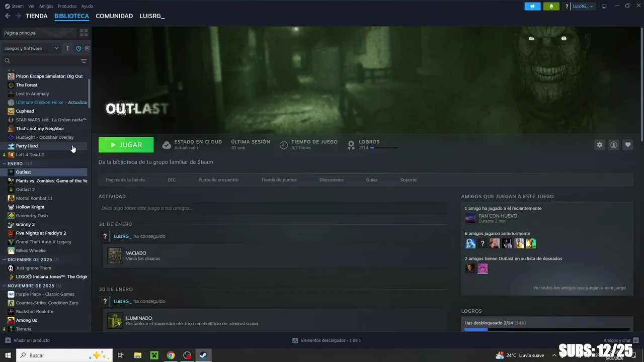Toggle sort by recent activity clock
This screenshot has width=644, height=362.
pos(78,48)
